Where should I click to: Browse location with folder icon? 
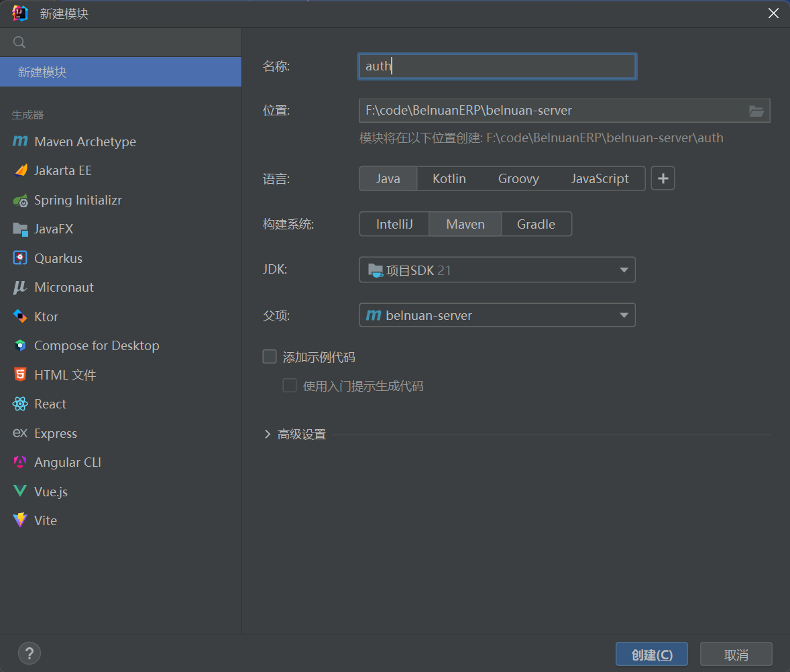[756, 111]
